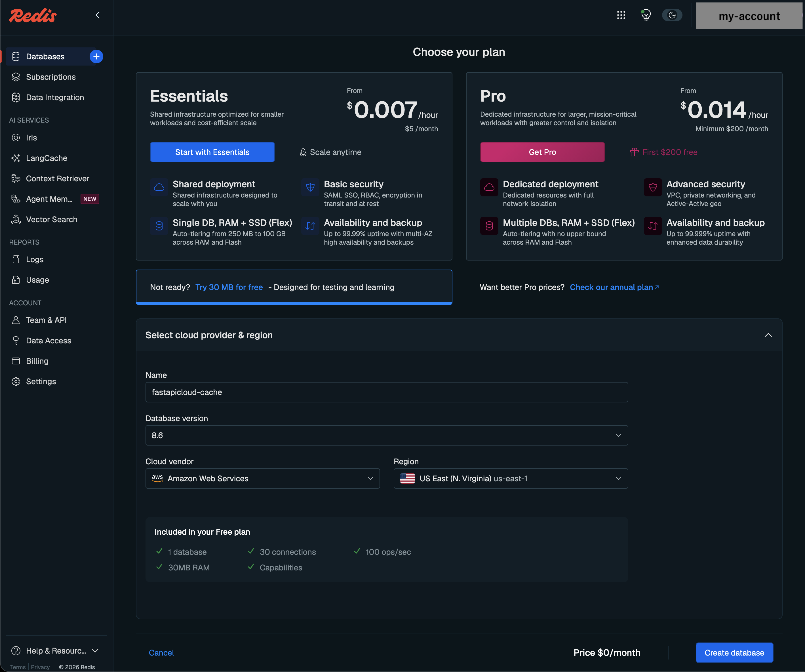Click the Data Access key icon
805x672 pixels.
[x=16, y=341]
